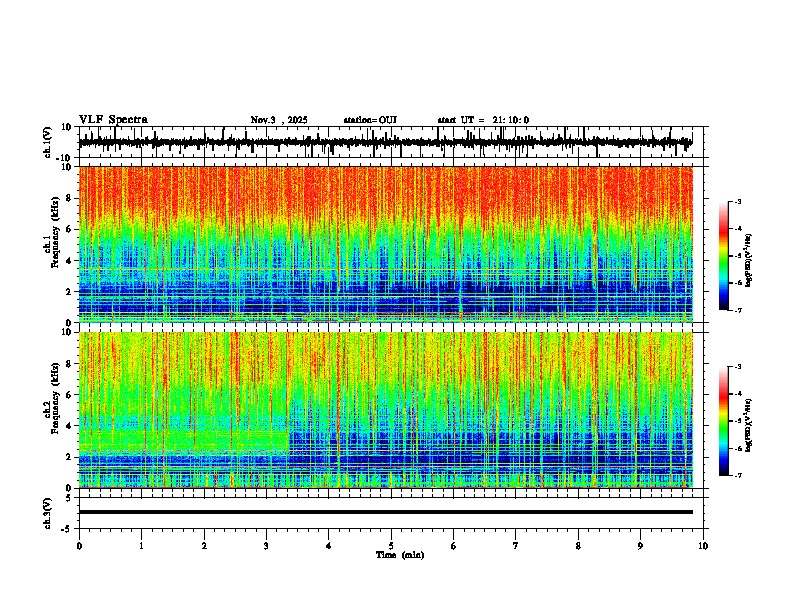
Task: Click the "4" kHz tick on ch.1 frequency axis
Action: pos(69,261)
